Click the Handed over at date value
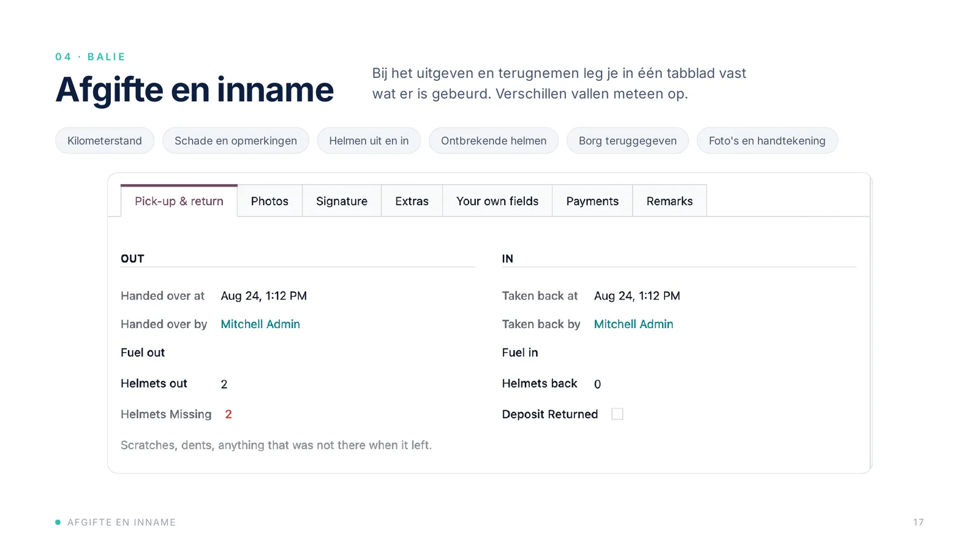This screenshot has height=551, width=980. (264, 296)
